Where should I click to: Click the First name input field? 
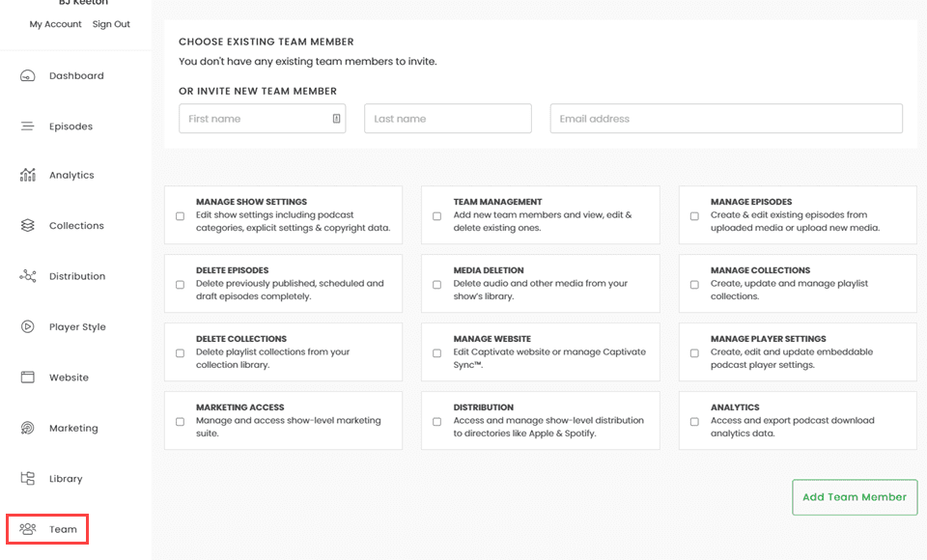click(x=262, y=118)
